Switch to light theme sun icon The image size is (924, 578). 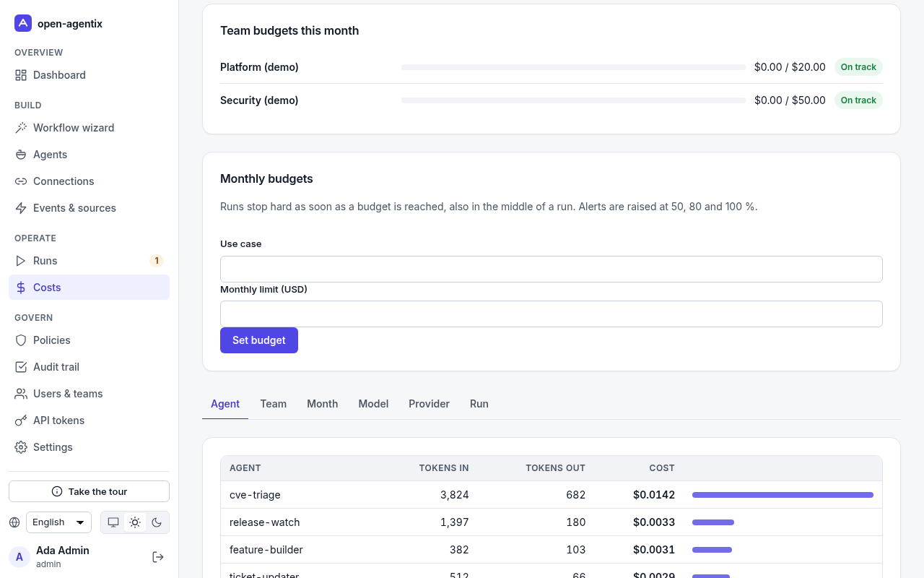pyautogui.click(x=135, y=522)
